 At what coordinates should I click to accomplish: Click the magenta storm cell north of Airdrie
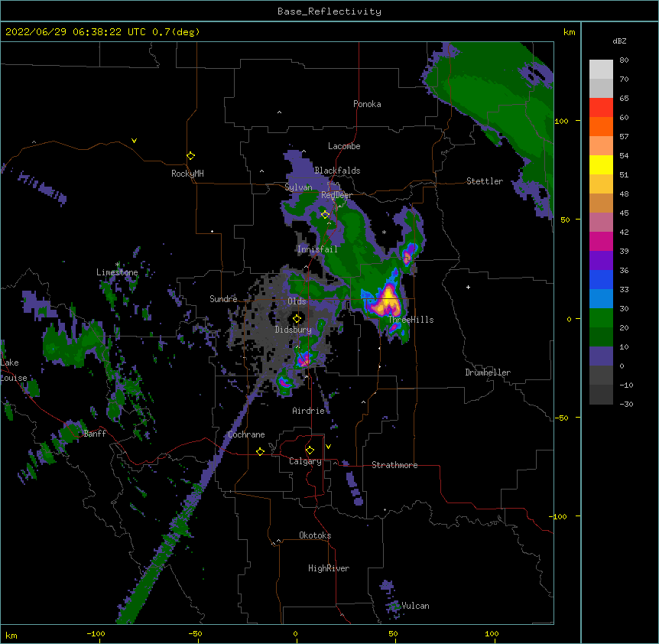(x=304, y=359)
